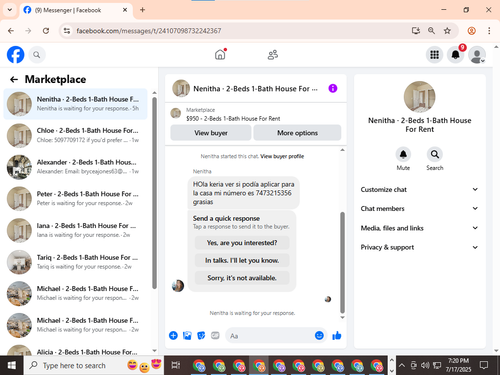
Task: Open the Chrome tab search dropdown
Action: pyautogui.click(x=10, y=10)
